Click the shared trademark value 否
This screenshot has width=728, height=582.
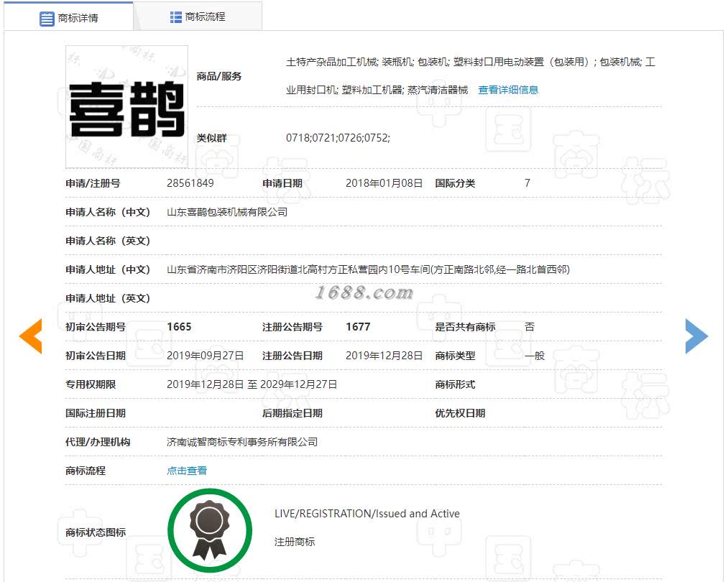tap(529, 327)
